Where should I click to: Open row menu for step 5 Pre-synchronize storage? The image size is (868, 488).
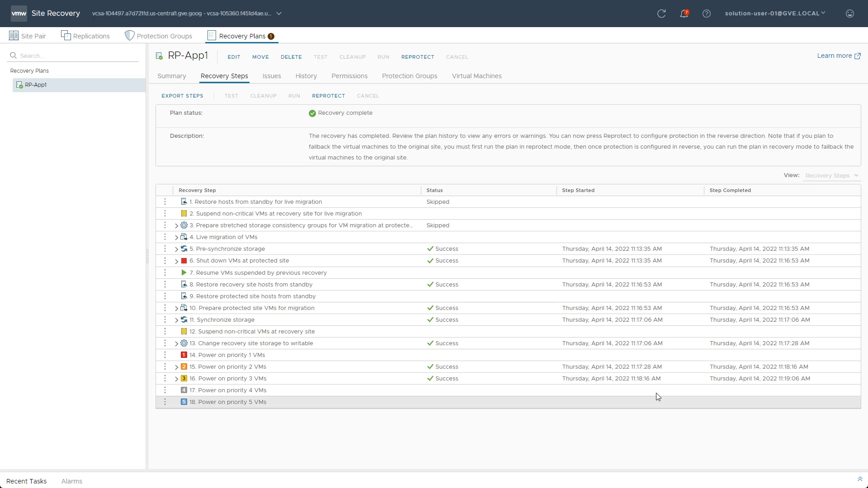[165, 249]
